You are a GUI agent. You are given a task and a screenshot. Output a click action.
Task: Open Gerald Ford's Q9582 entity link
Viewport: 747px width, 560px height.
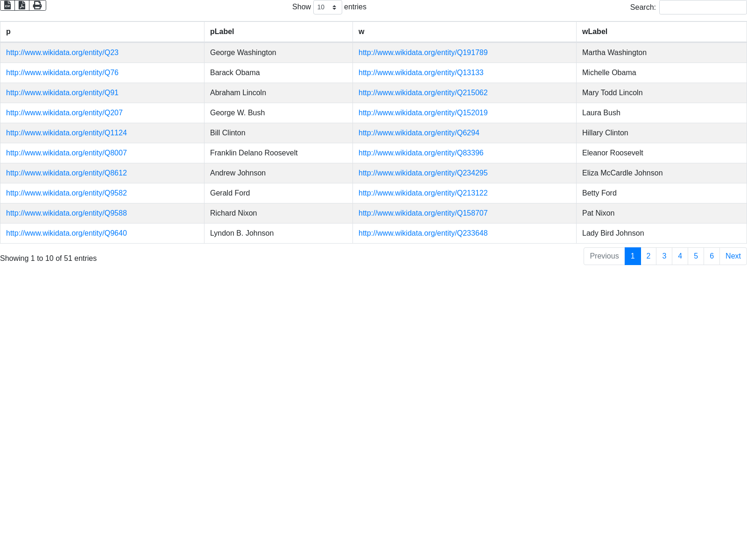click(x=66, y=193)
